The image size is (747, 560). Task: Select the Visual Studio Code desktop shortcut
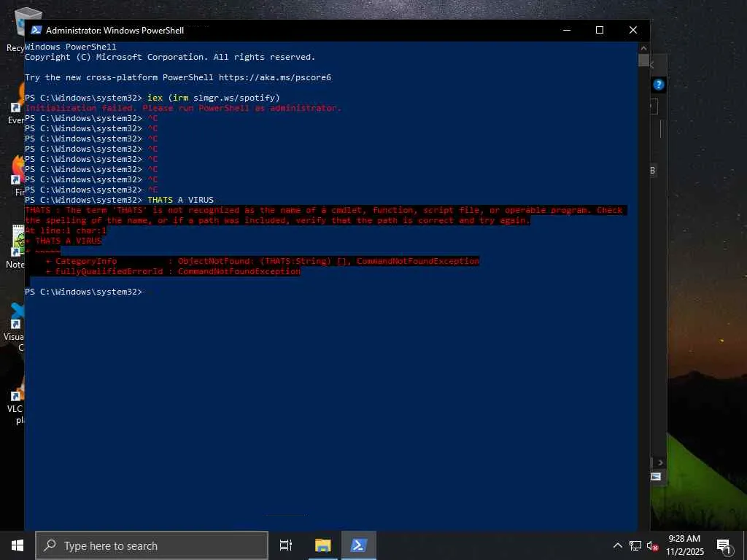[15, 327]
